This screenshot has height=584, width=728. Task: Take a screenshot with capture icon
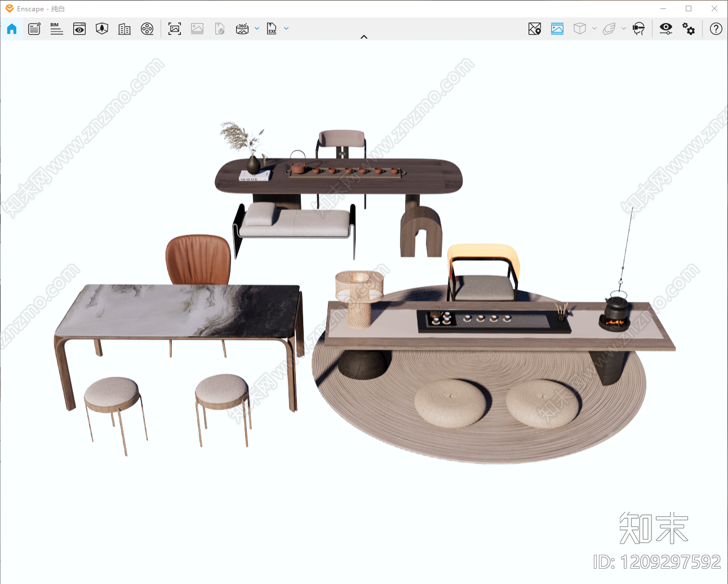point(175,29)
